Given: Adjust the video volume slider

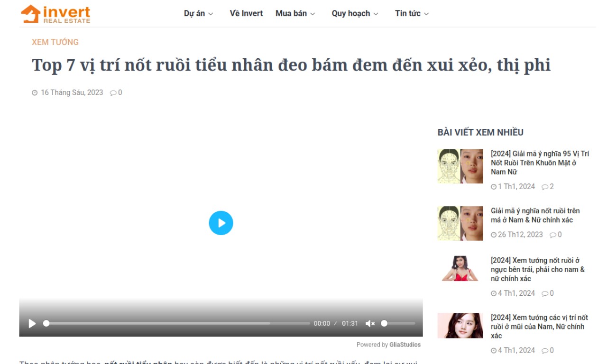Looking at the screenshot, I should click(398, 323).
